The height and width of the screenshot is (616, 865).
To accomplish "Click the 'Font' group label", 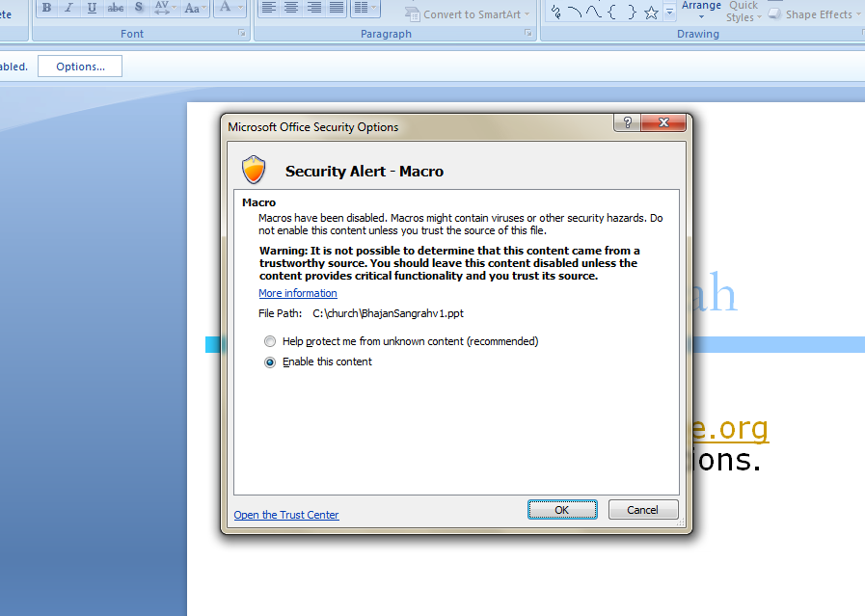I will click(132, 34).
